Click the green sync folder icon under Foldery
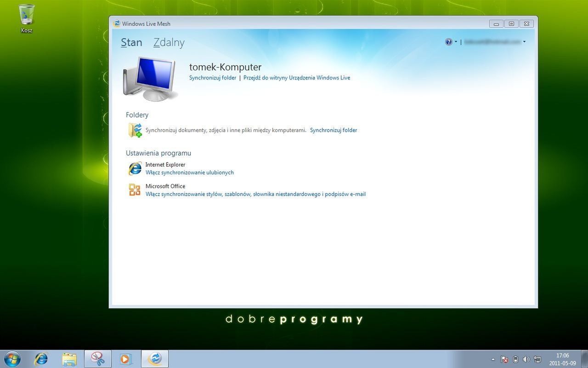Viewport: 588px width, 368px height. coord(134,130)
